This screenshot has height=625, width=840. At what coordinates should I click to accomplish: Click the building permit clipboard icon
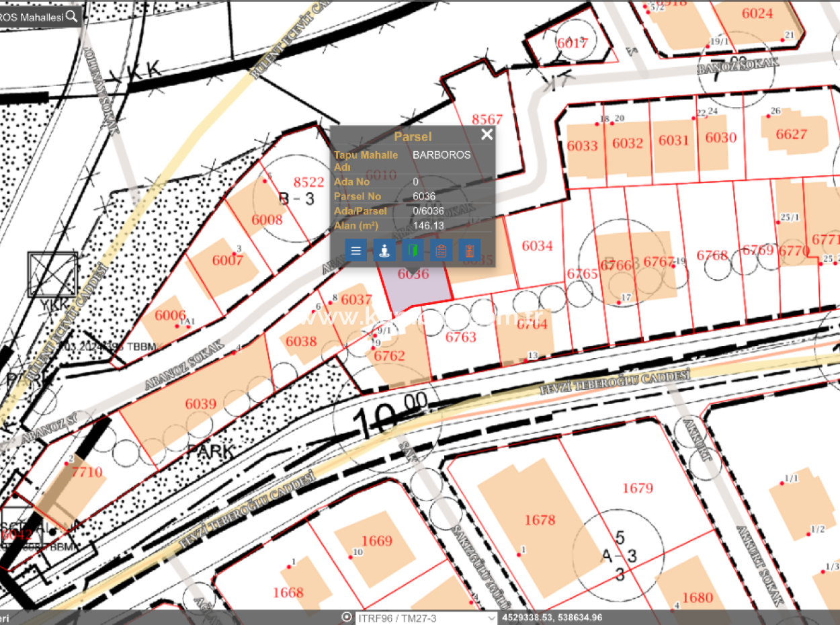click(x=468, y=250)
